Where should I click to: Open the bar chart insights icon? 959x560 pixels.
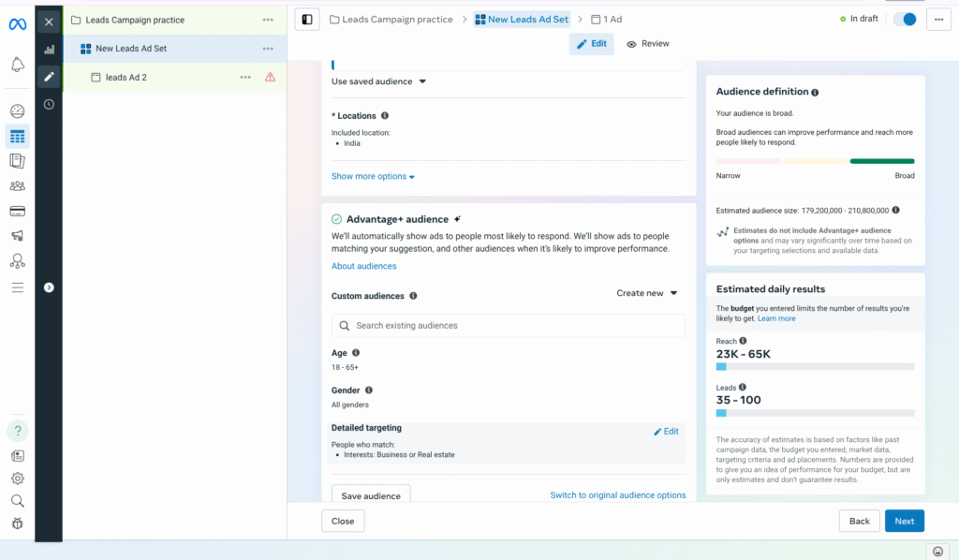click(49, 50)
